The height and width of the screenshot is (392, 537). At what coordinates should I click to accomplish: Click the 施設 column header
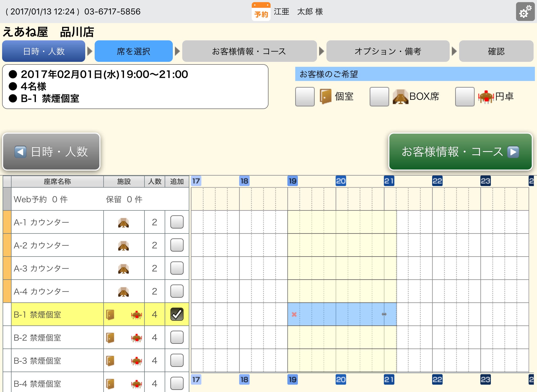click(124, 182)
